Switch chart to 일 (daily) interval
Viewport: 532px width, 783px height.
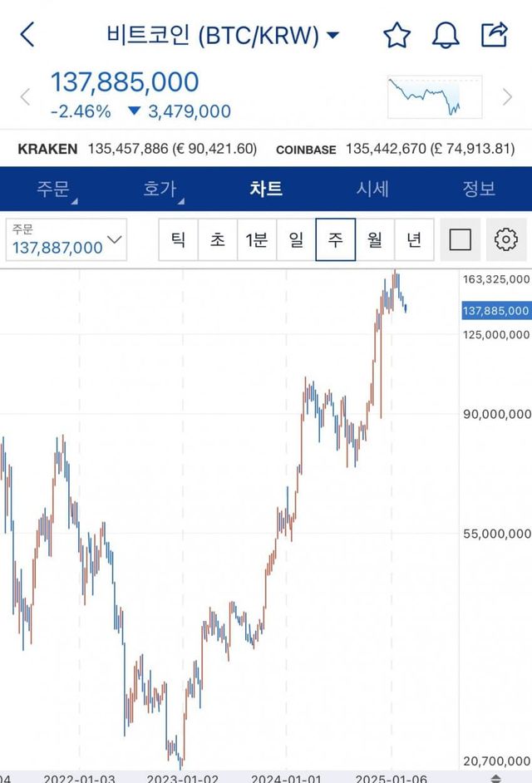296,240
